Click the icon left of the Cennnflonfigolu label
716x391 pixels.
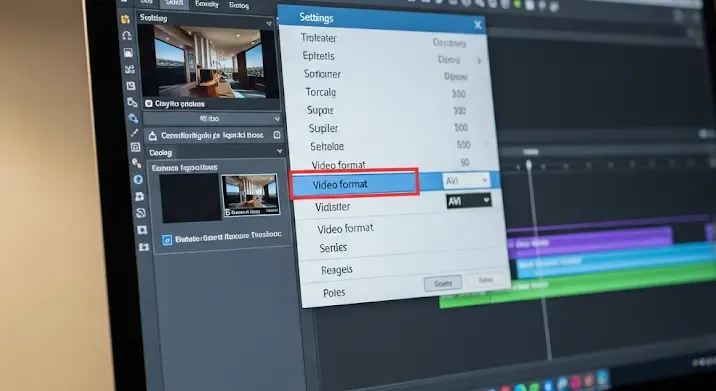point(153,136)
